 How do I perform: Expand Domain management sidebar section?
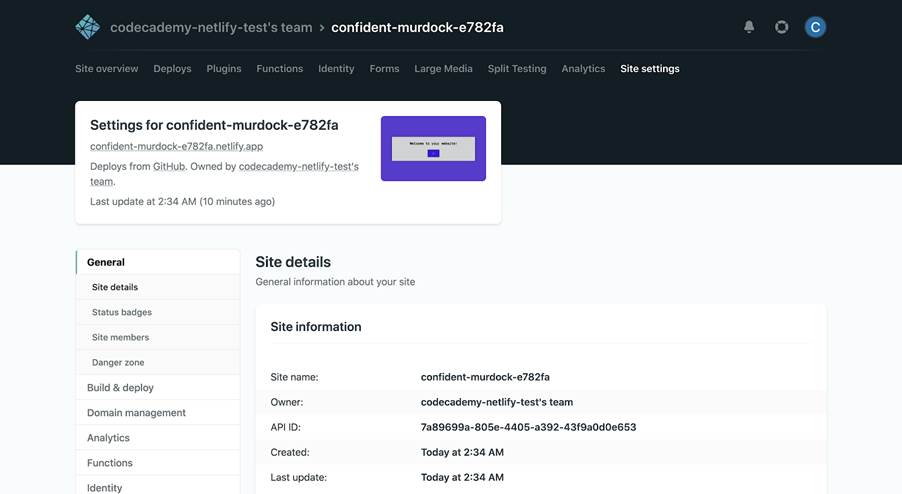[136, 412]
